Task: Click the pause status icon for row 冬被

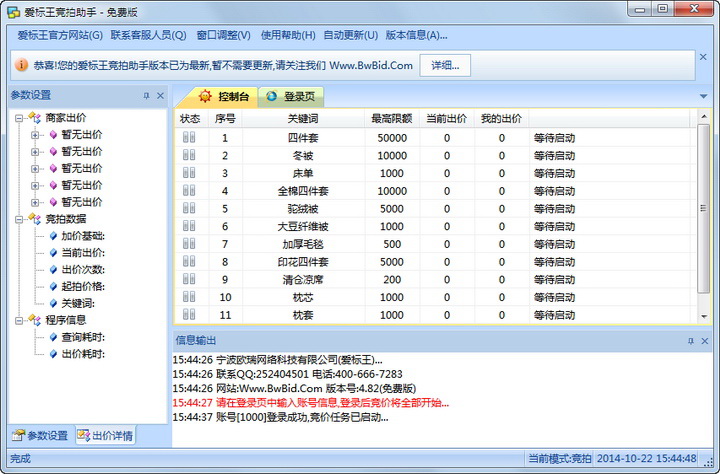Action: (x=189, y=155)
